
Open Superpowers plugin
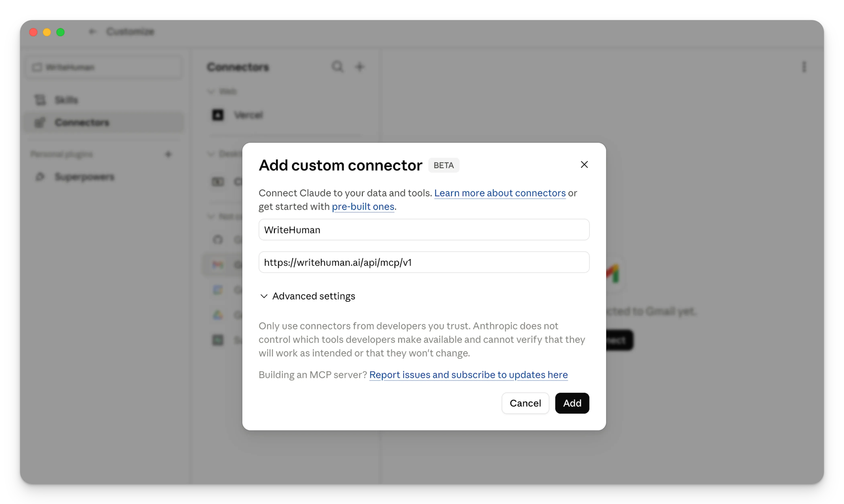(104, 177)
